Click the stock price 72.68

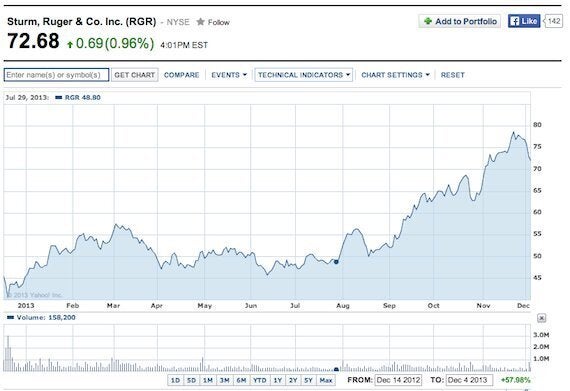[33, 41]
